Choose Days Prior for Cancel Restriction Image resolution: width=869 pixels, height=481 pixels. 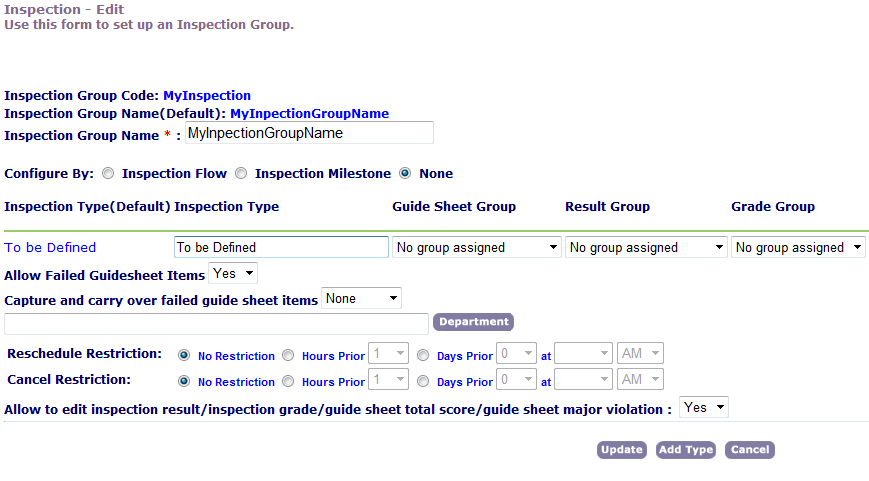click(423, 382)
